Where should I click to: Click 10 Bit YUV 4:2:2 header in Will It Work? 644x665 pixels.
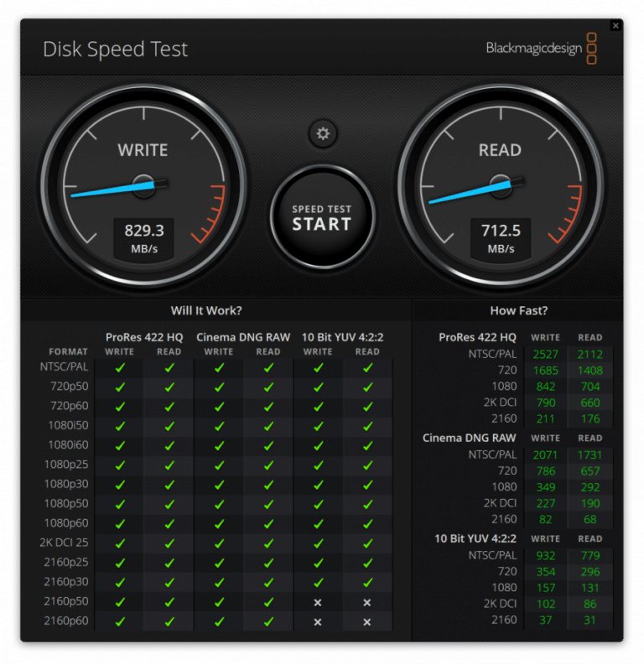click(343, 337)
